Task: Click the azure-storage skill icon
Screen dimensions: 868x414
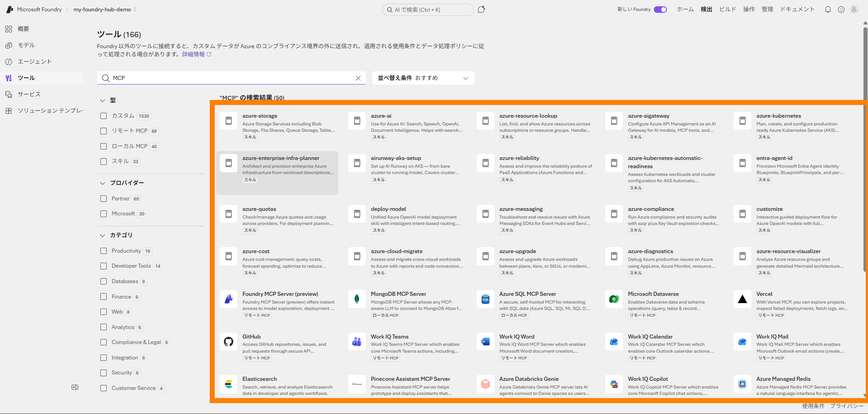Action: (228, 121)
